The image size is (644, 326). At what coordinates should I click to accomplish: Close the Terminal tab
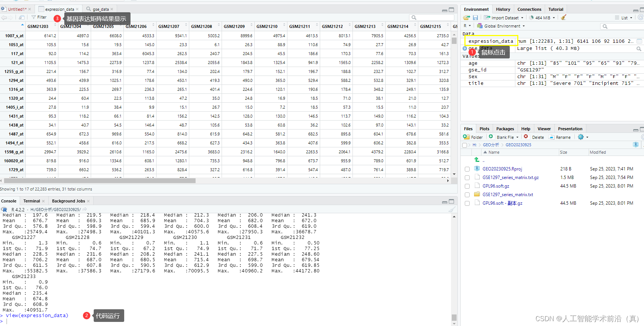click(x=43, y=201)
